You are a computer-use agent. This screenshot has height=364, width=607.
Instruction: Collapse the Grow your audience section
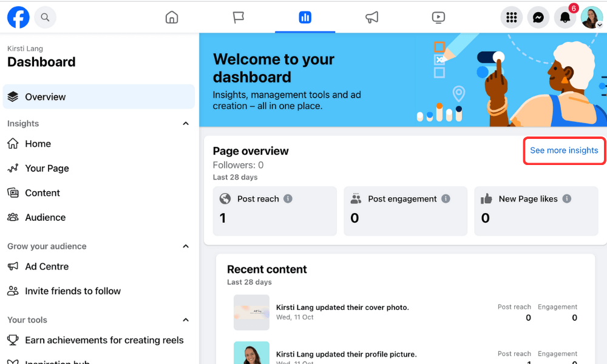point(186,246)
